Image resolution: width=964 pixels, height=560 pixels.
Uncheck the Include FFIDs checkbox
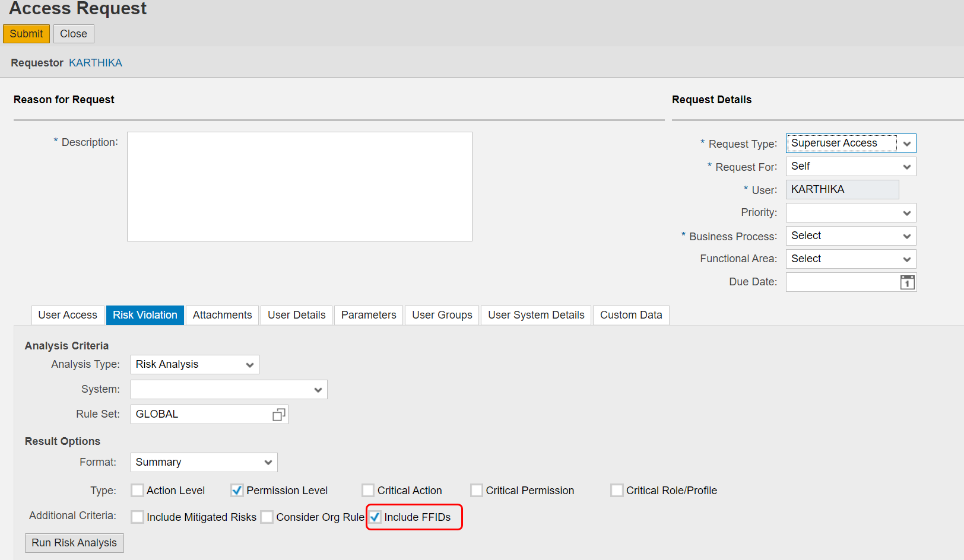[375, 517]
